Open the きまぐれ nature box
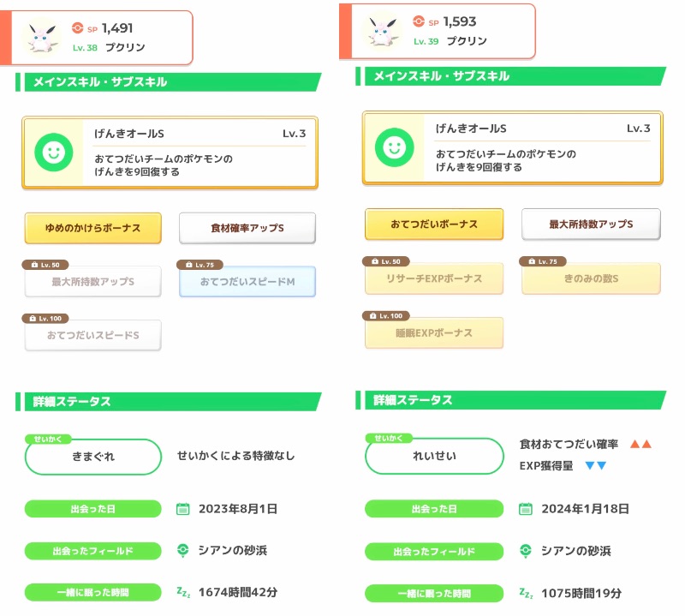This screenshot has width=685, height=616. click(93, 457)
